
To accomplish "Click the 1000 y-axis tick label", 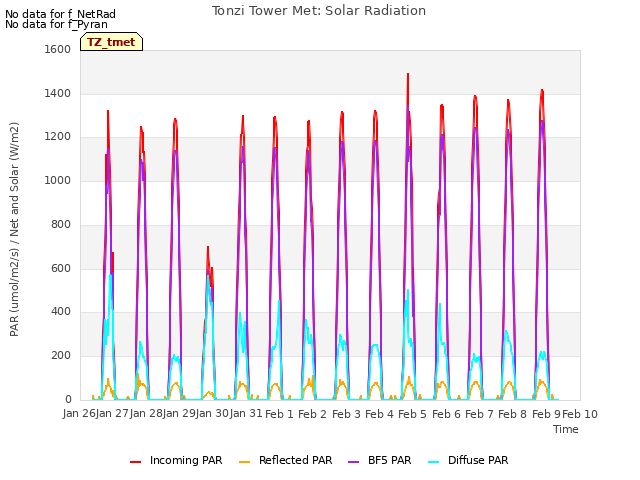I will tap(58, 180).
